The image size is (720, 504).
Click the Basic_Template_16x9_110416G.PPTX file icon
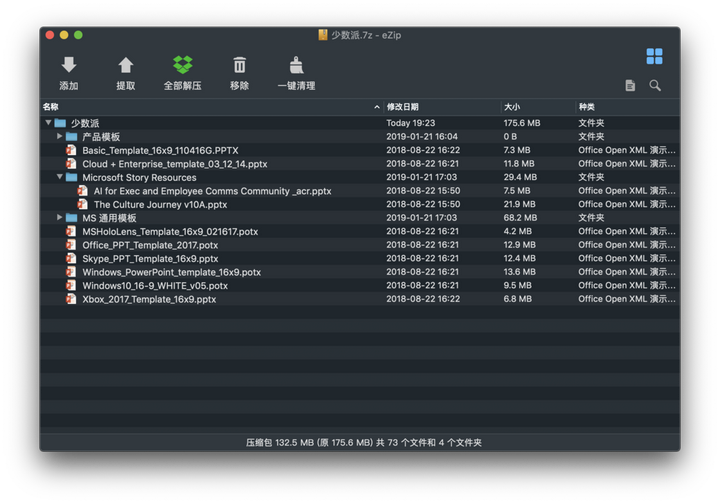(x=71, y=150)
